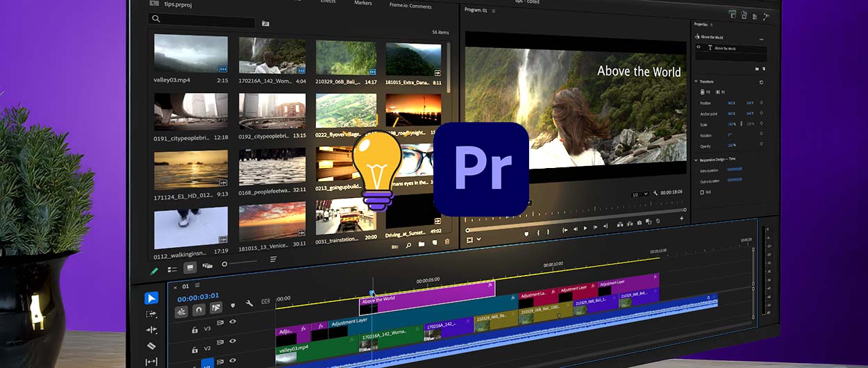Image resolution: width=868 pixels, height=368 pixels.
Task: Open the Markers tab
Action: 362,3
